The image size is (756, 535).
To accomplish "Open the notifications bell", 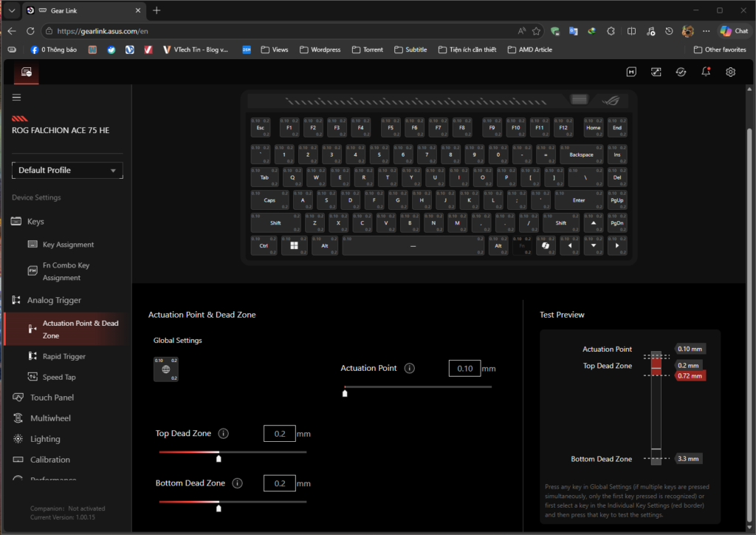I will click(706, 72).
